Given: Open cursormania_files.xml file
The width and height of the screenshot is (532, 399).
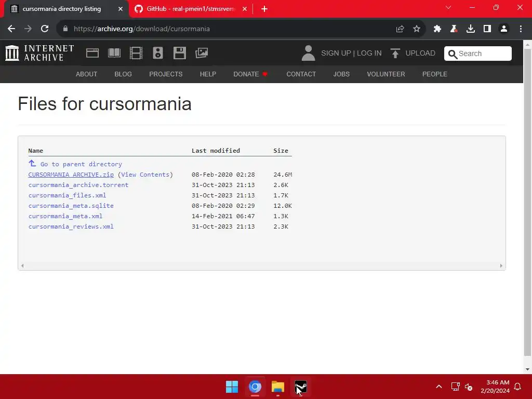Looking at the screenshot, I should [x=67, y=195].
